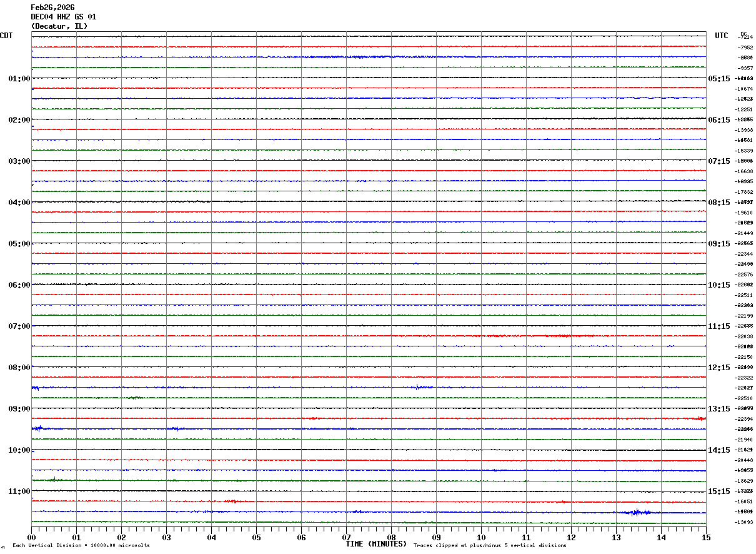This screenshot has width=756, height=554.
Task: Click DC offset value -15339
Action: tap(744, 151)
